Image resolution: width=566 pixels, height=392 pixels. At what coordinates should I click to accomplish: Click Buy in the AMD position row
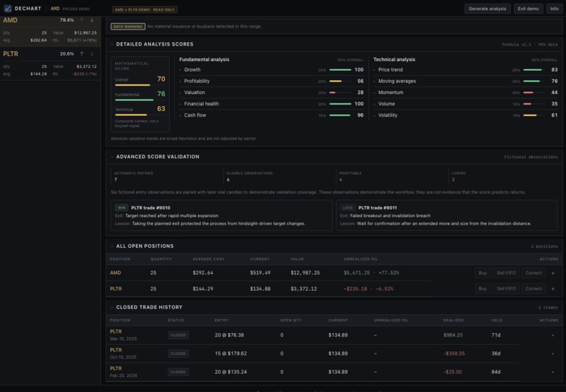(482, 273)
